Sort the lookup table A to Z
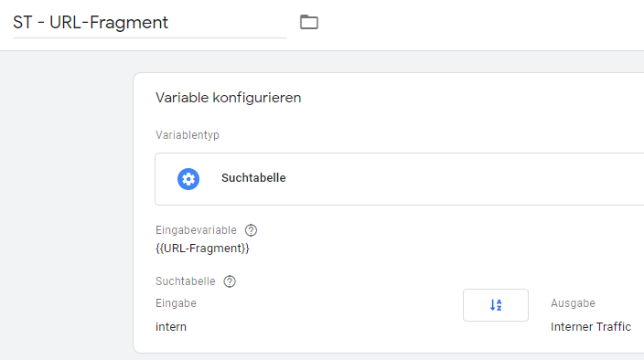The height and width of the screenshot is (360, 644). click(495, 305)
